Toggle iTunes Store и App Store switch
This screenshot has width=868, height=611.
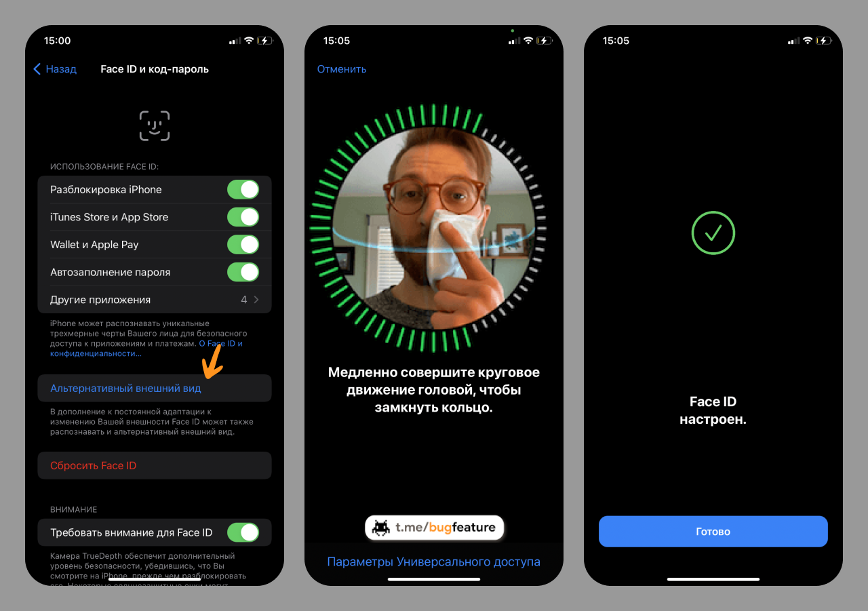click(x=243, y=217)
